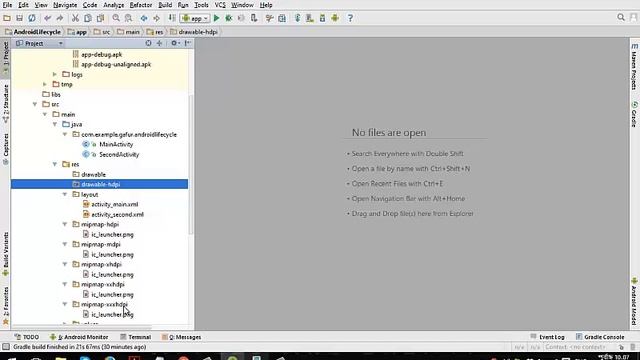Open the Navigate menu

(x=65, y=5)
